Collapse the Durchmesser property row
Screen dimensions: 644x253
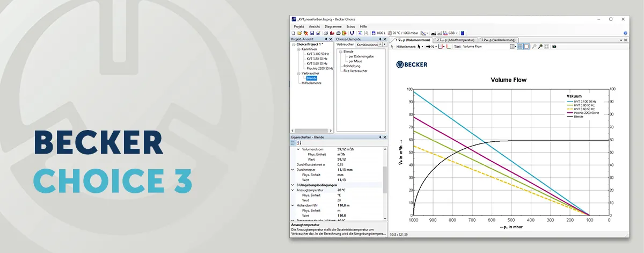tap(293, 169)
